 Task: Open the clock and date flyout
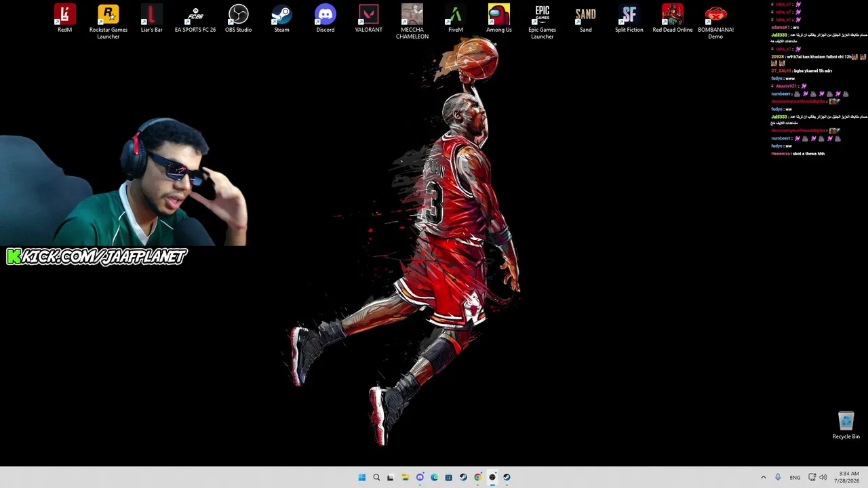tap(848, 477)
